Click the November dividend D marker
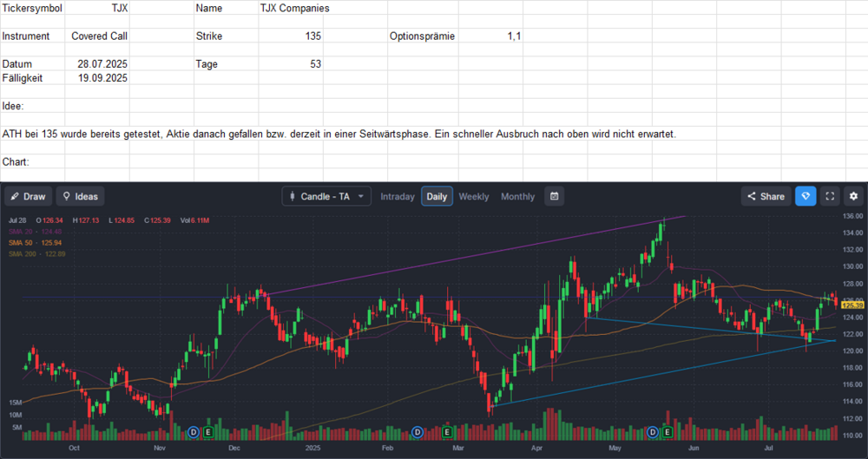The image size is (868, 459). [194, 431]
